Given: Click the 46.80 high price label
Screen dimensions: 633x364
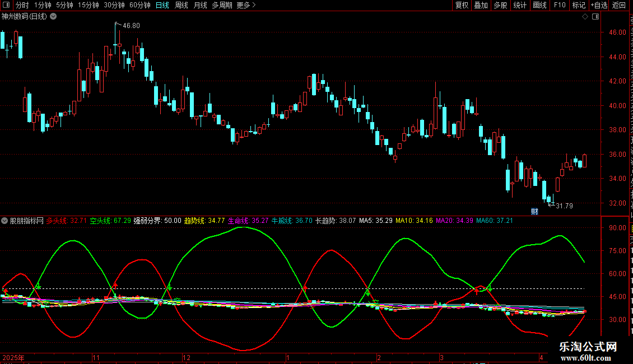Looking at the screenshot, I should (131, 25).
